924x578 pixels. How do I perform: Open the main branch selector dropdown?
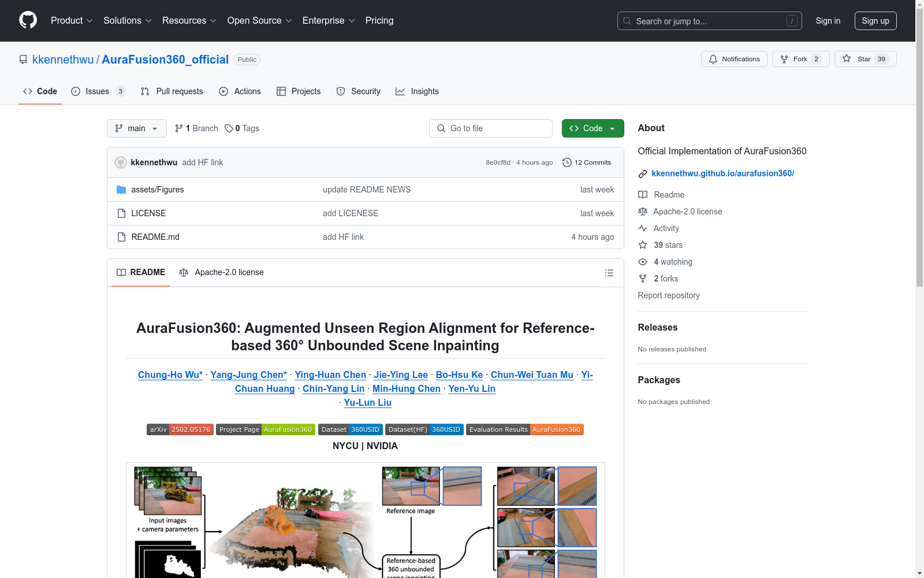point(137,128)
